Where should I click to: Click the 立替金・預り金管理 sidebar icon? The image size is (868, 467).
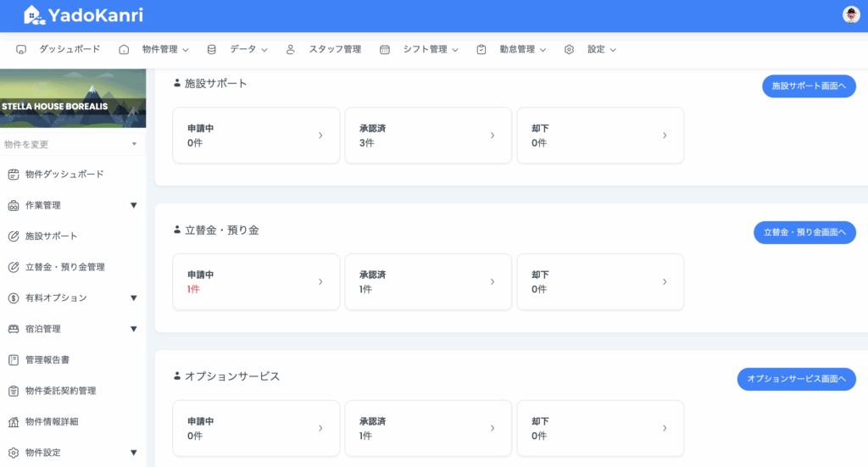point(13,267)
